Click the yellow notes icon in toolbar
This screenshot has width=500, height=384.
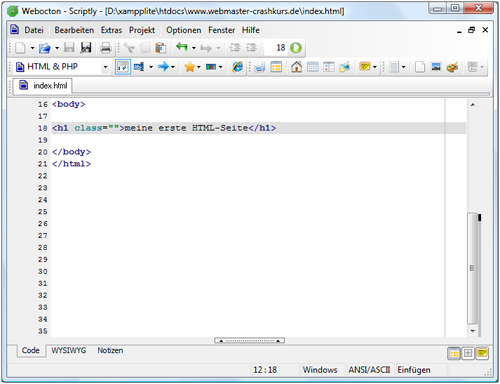[x=365, y=66]
